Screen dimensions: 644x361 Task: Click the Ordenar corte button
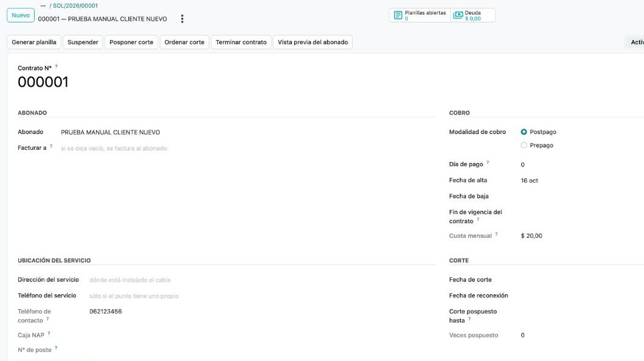185,42
